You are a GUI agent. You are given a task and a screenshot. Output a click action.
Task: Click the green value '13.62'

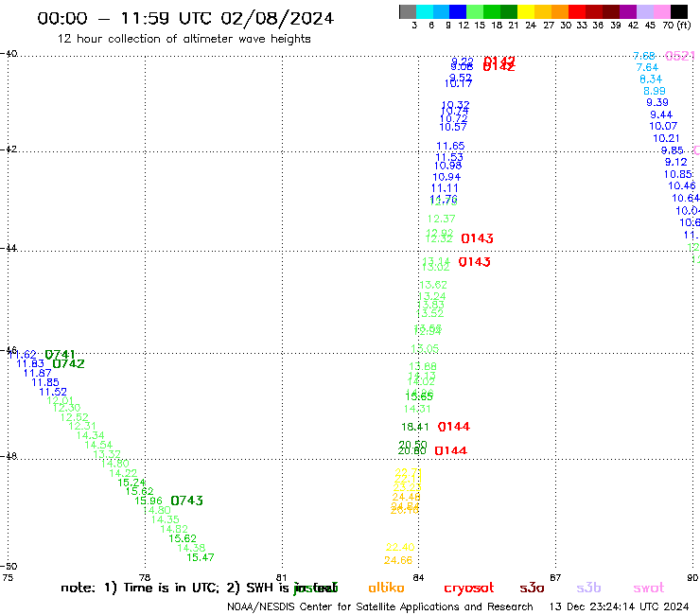(x=433, y=285)
